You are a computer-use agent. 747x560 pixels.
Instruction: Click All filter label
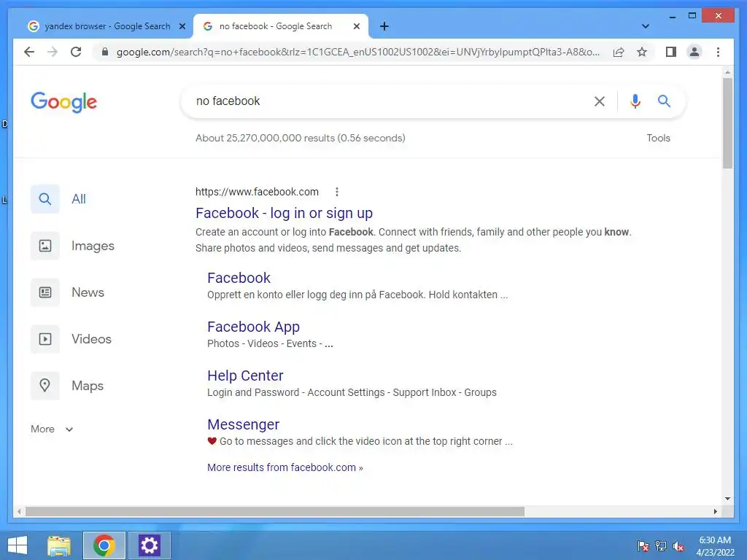79,199
